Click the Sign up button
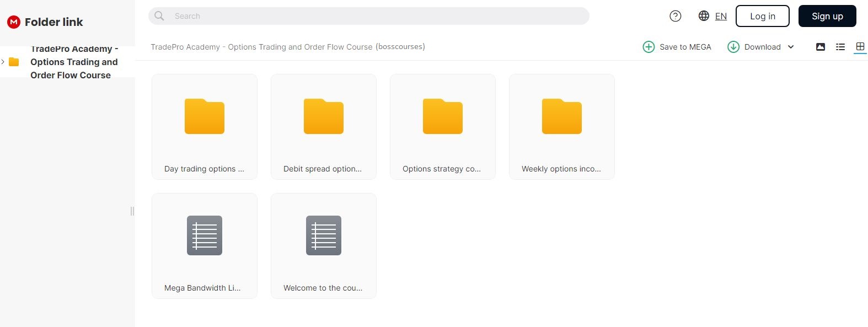Image resolution: width=868 pixels, height=327 pixels. tap(827, 16)
